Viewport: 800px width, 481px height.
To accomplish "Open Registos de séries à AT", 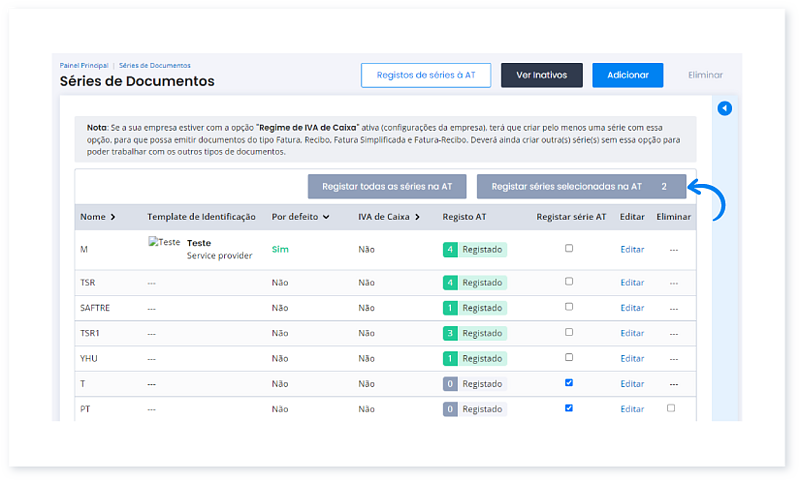I will [426, 75].
